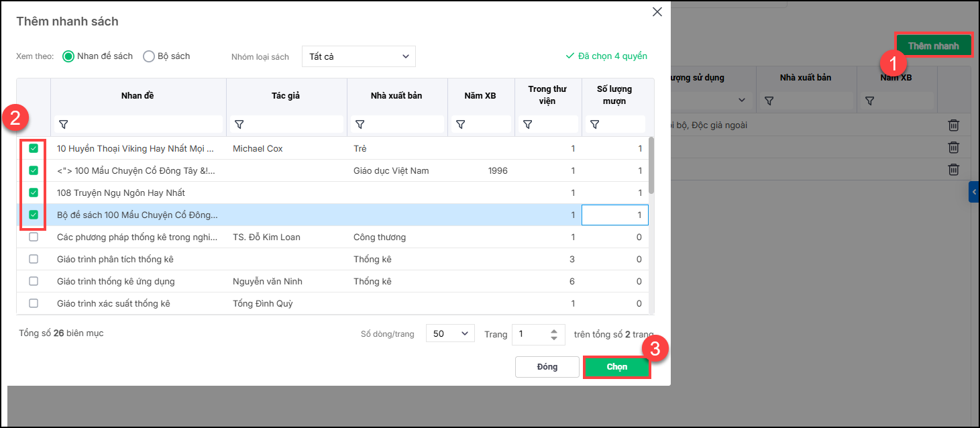
Task: Open rows per page dropdown showing 50
Action: tap(450, 334)
